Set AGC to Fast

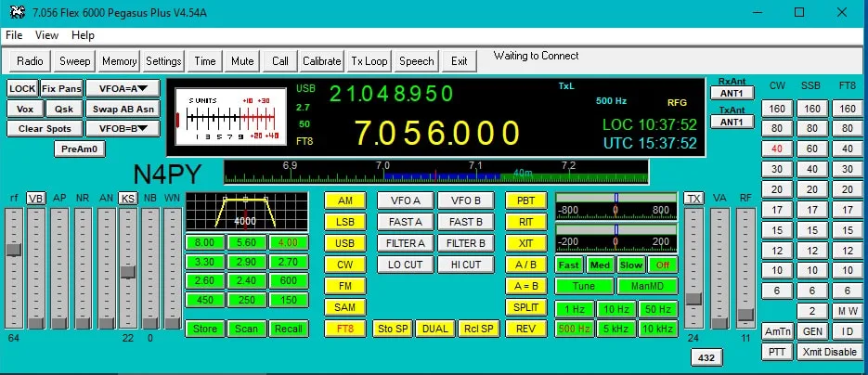pyautogui.click(x=568, y=265)
